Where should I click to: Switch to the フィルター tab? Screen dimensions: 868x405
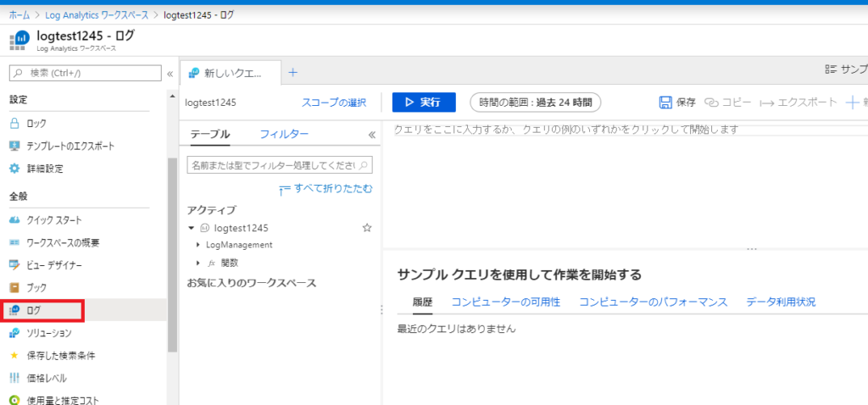[x=285, y=134]
